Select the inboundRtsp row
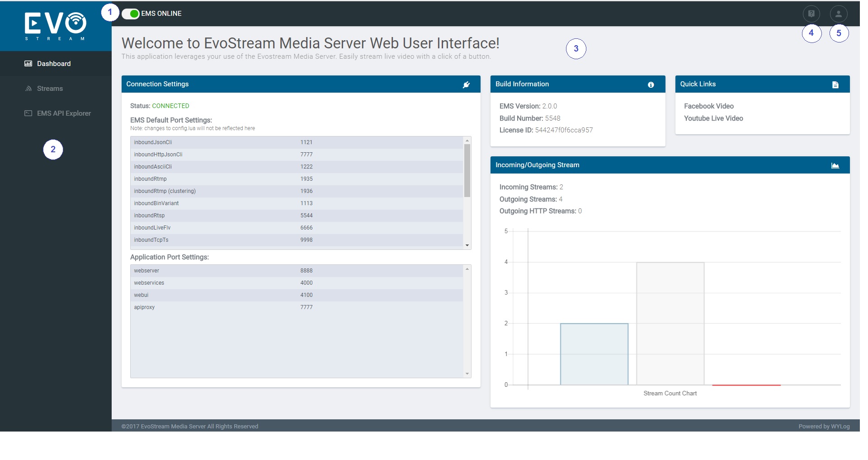The image size is (868, 460). (297, 216)
